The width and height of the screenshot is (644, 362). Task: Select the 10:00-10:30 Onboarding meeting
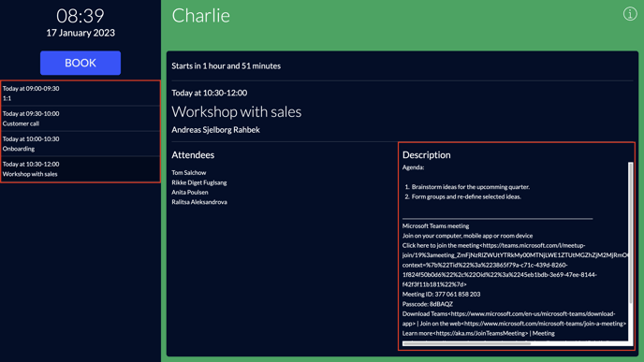pos(80,144)
